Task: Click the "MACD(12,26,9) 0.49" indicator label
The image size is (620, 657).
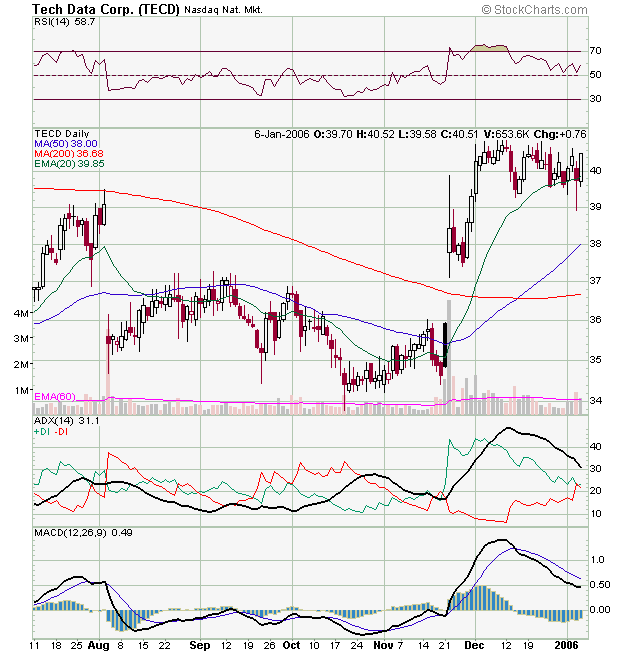Action: pos(83,533)
